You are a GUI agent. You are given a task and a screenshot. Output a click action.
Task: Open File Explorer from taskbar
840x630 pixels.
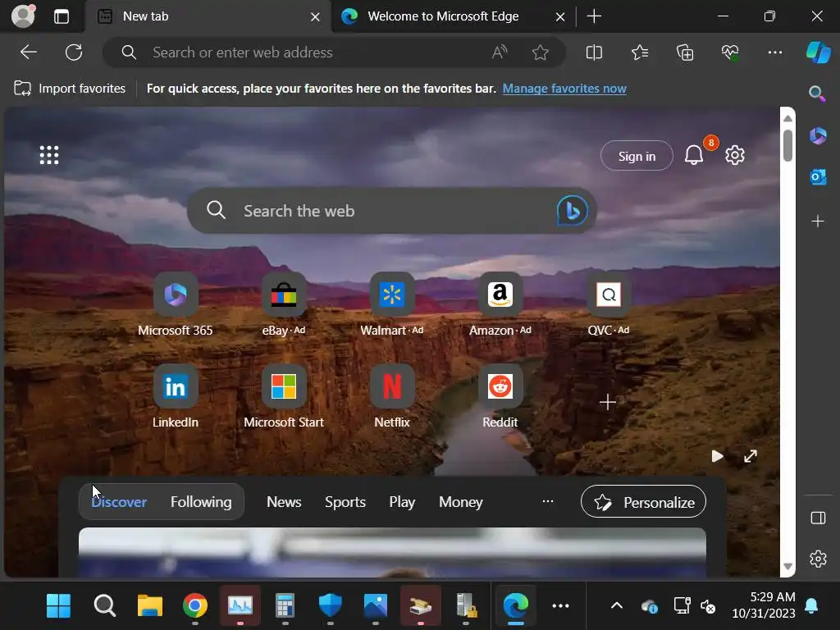click(x=149, y=606)
